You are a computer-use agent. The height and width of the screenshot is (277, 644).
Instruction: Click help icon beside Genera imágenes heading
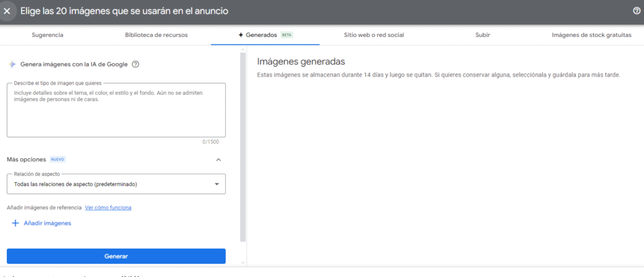tap(135, 64)
